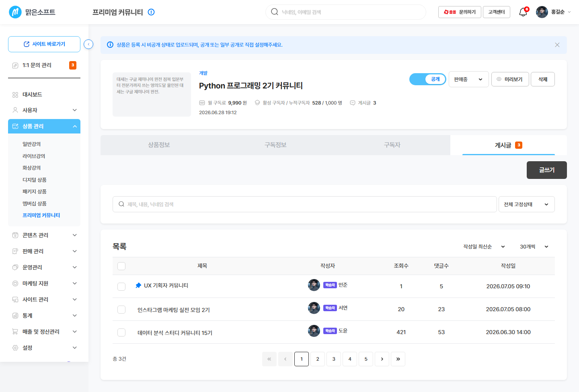Open 일반강의 submenu item
Screen dimensions: 579x392
[32, 144]
